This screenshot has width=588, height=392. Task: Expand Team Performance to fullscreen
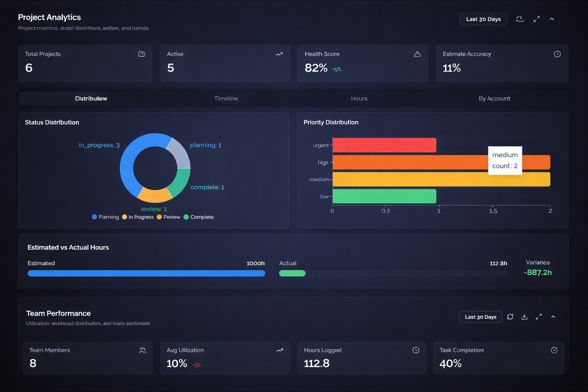539,317
